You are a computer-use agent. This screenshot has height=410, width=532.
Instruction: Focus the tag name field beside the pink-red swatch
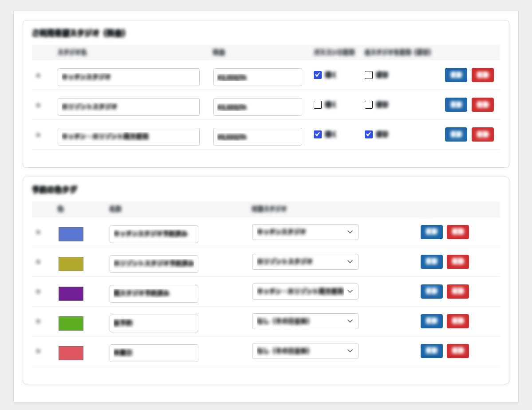[154, 353]
